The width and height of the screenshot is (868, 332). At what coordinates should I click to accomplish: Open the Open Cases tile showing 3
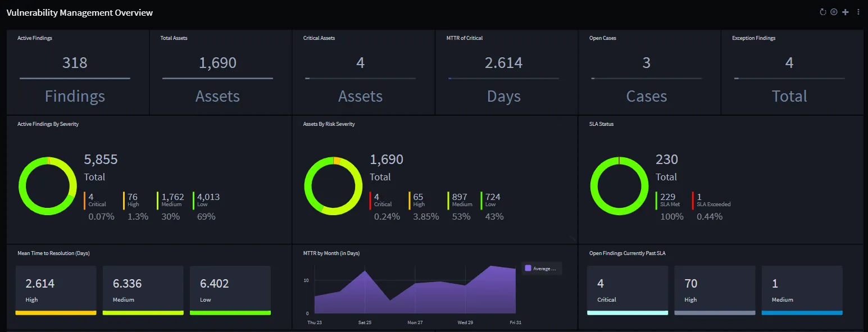click(649, 72)
